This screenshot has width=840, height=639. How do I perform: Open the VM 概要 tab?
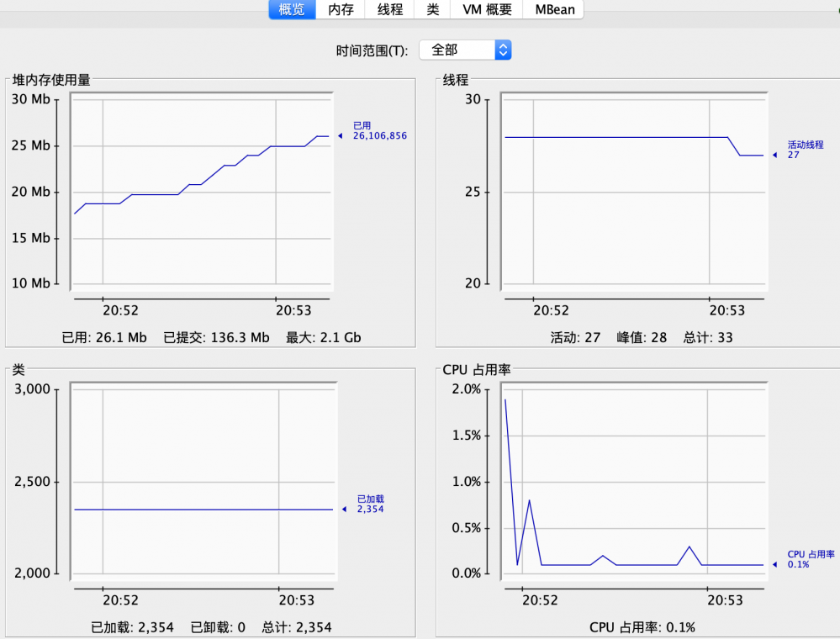tap(486, 10)
